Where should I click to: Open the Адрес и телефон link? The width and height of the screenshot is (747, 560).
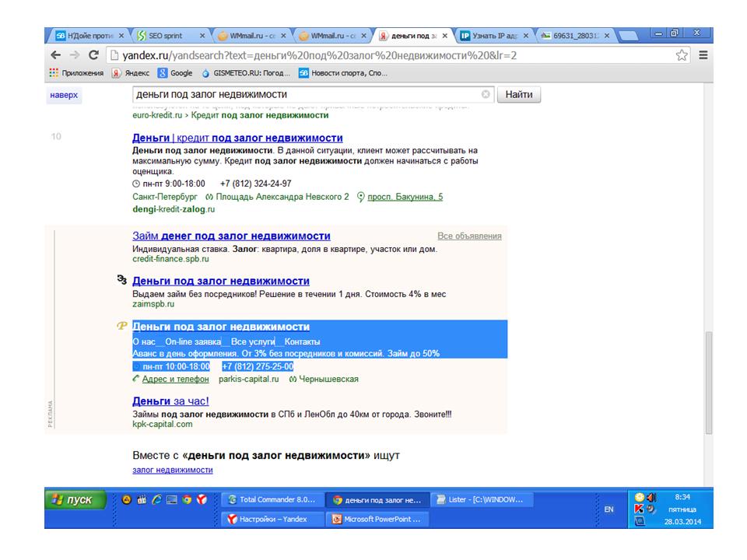[x=175, y=379]
